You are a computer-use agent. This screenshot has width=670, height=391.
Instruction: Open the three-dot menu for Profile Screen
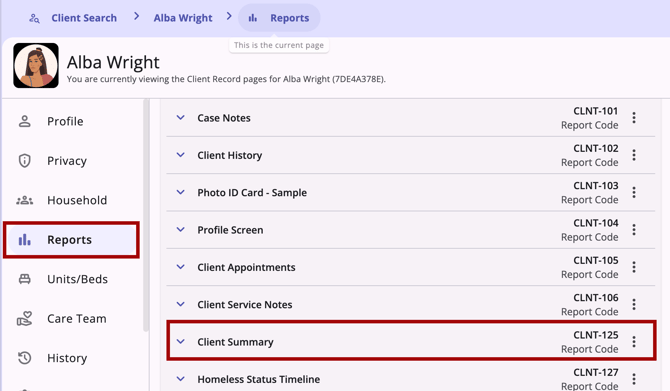pos(634,229)
